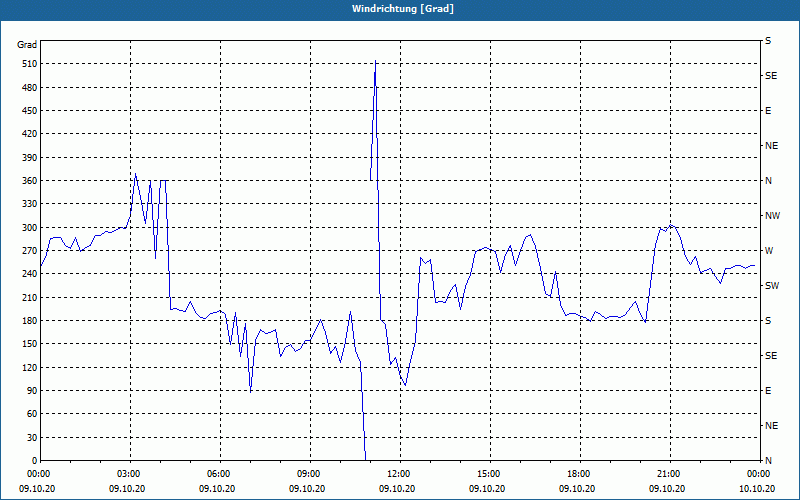The height and width of the screenshot is (500, 800).
Task: Click the 240 y-axis value
Action: [30, 274]
